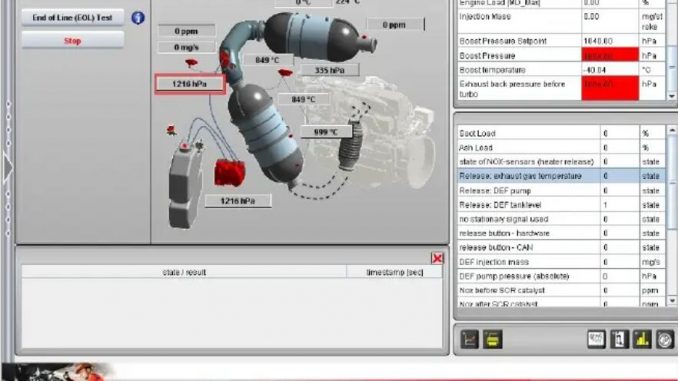Expand the left side panel arrow
678x381 pixels.
[x=8, y=168]
